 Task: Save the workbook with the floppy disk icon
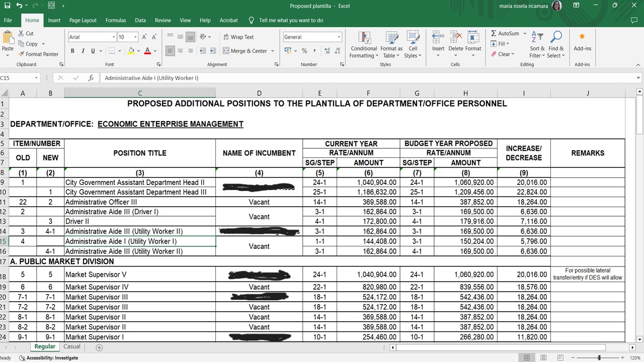pyautogui.click(x=7, y=6)
